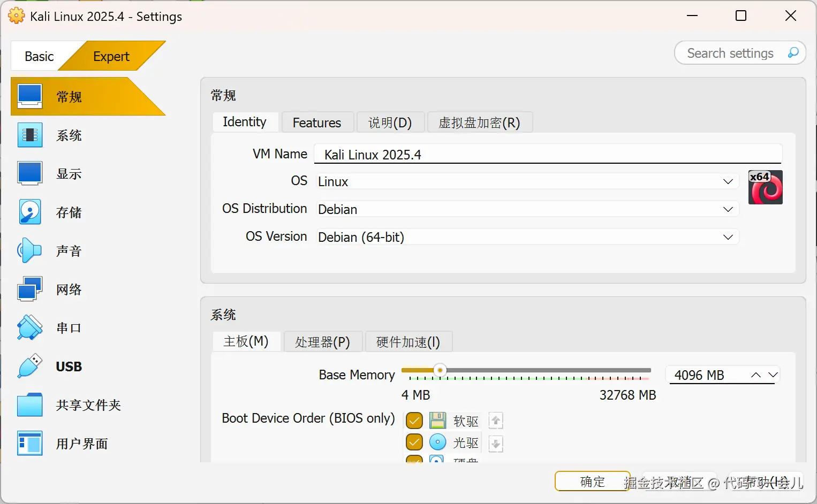Maximize the Settings window
Screen dimensions: 817x504
[x=741, y=16]
